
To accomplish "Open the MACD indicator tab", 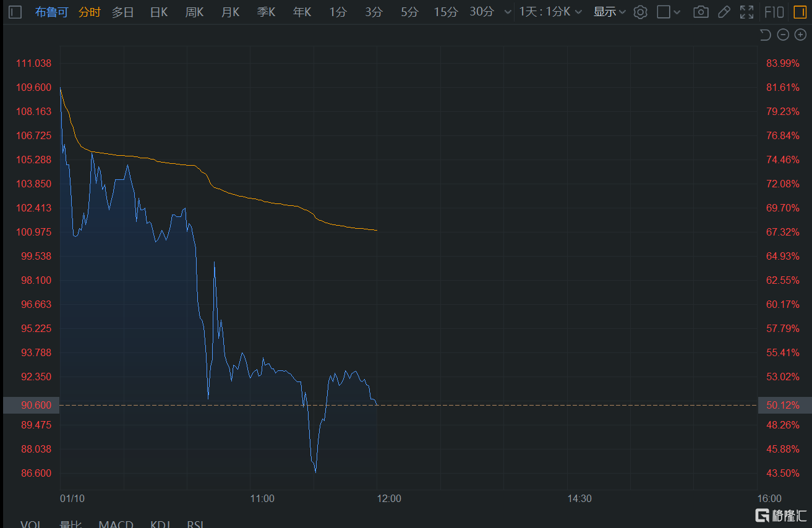I will point(116,524).
